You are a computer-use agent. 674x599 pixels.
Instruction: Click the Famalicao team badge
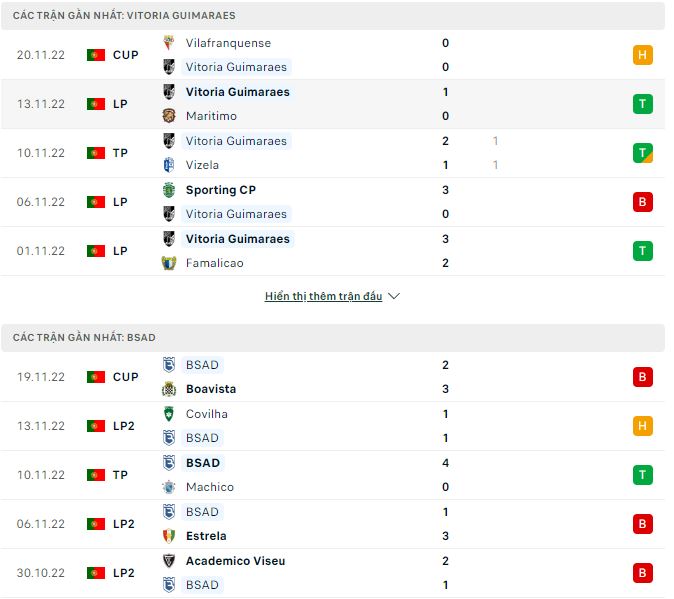(168, 263)
